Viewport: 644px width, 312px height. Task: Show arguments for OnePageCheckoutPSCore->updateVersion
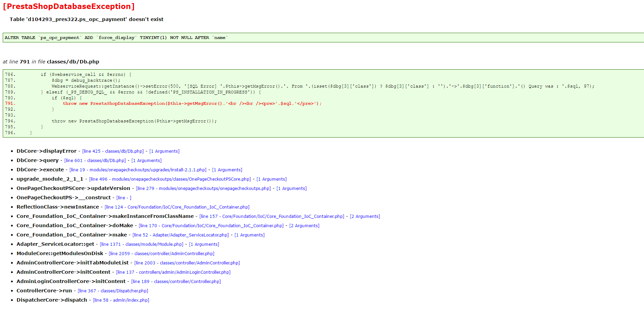pos(292,189)
